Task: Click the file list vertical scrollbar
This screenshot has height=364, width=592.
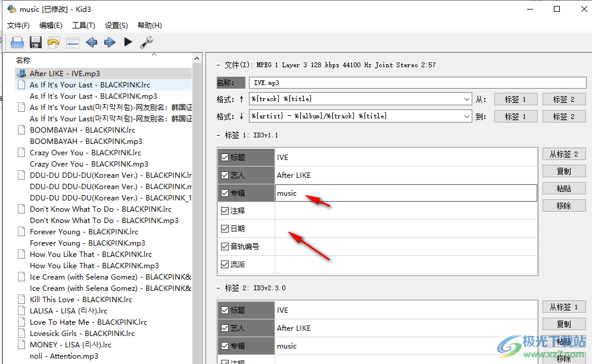Action: click(198, 208)
